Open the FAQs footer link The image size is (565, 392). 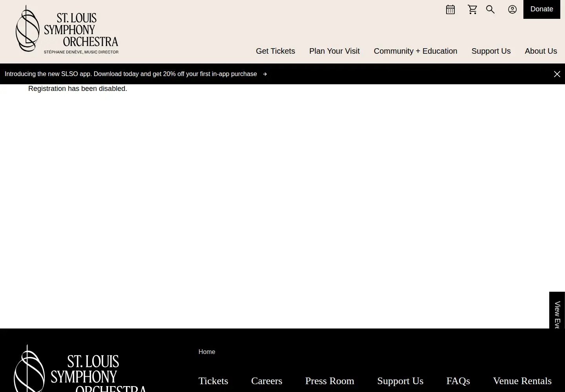[458, 381]
